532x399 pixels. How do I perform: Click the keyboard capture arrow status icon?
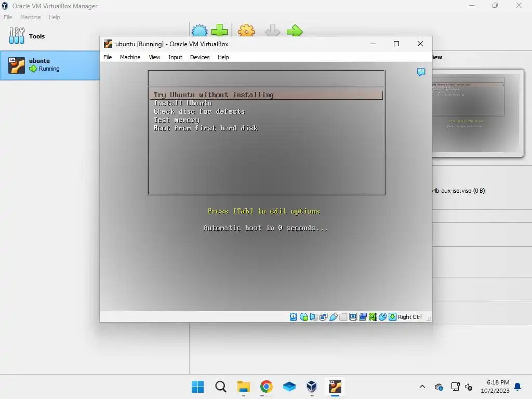(x=392, y=317)
